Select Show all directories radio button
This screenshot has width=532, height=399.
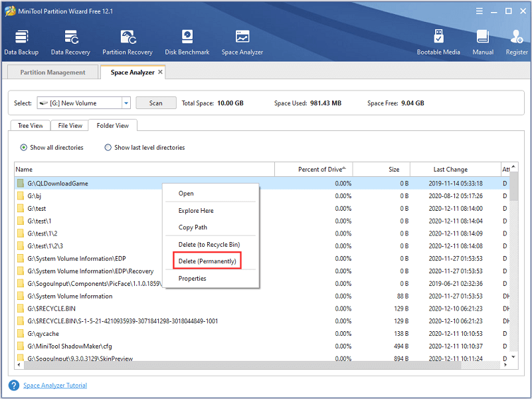pos(25,148)
